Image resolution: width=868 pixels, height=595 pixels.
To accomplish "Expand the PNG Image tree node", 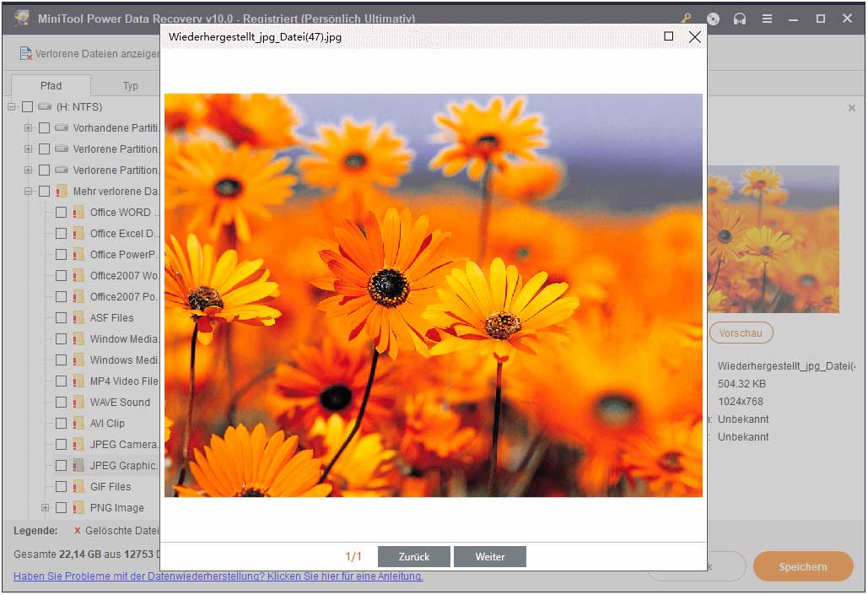I will [x=46, y=508].
